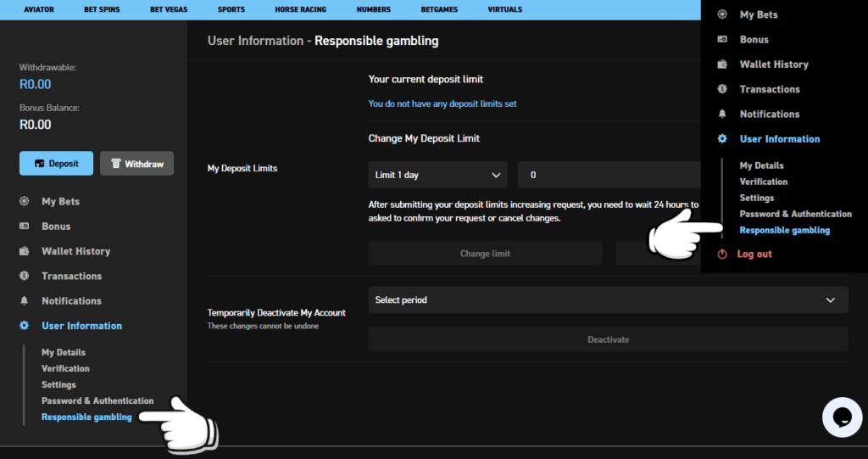868x459 pixels.
Task: Open the Limit 1 day dropdown
Action: pos(438,175)
